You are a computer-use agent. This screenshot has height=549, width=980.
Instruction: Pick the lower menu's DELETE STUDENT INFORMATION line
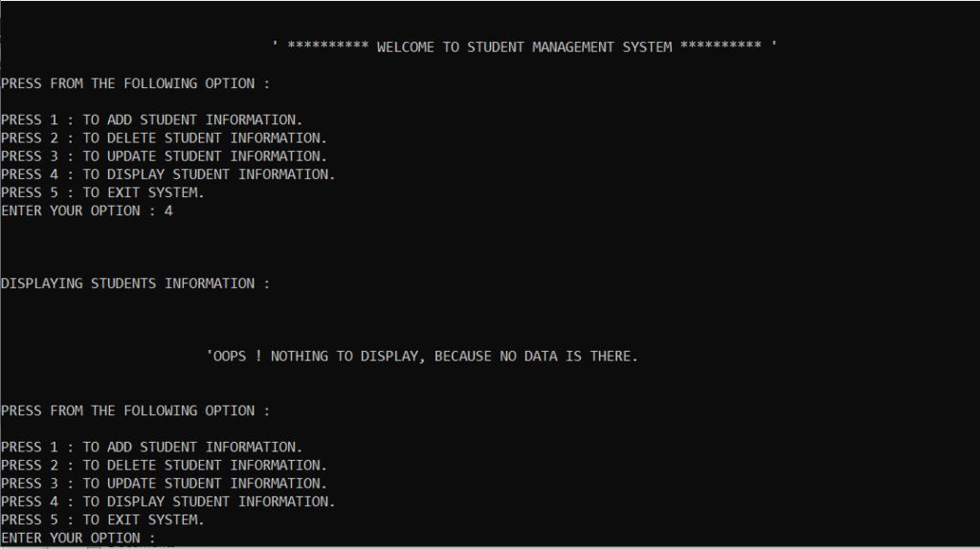point(164,465)
